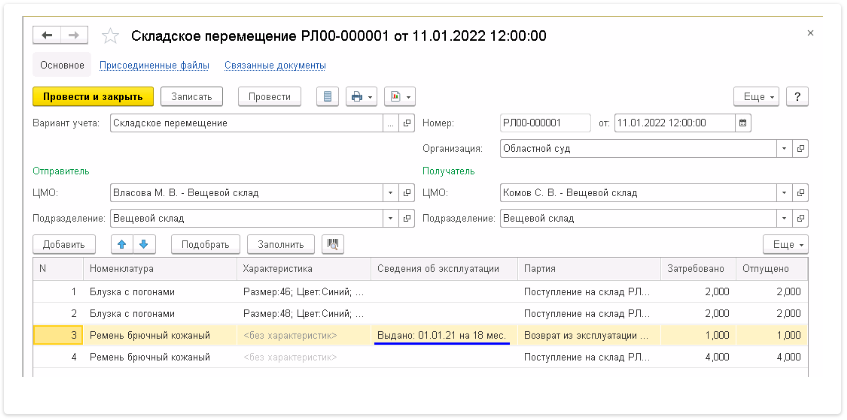Expand the recipient Подразделение dropdown
Screen dimensions: 847x420
click(x=785, y=217)
